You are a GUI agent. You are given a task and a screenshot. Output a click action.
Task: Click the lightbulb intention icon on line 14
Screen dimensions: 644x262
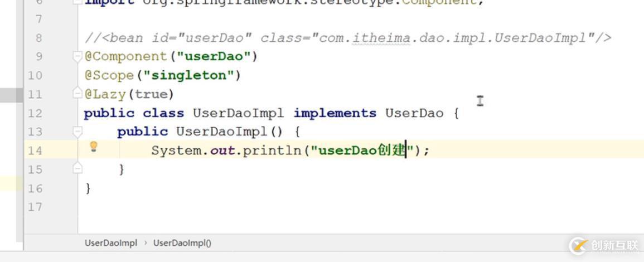tap(94, 146)
